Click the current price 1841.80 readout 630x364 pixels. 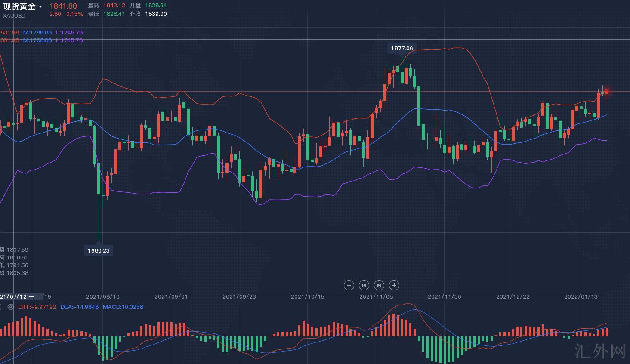63,6
